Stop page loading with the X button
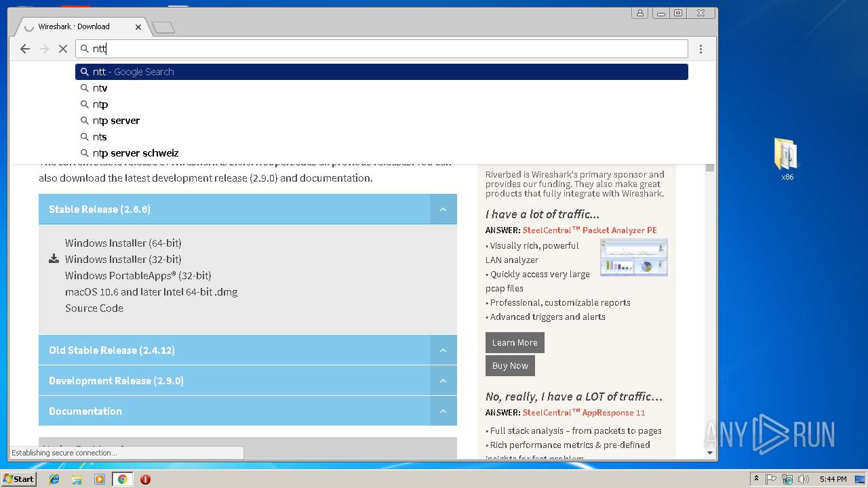This screenshot has height=488, width=868. tap(63, 49)
